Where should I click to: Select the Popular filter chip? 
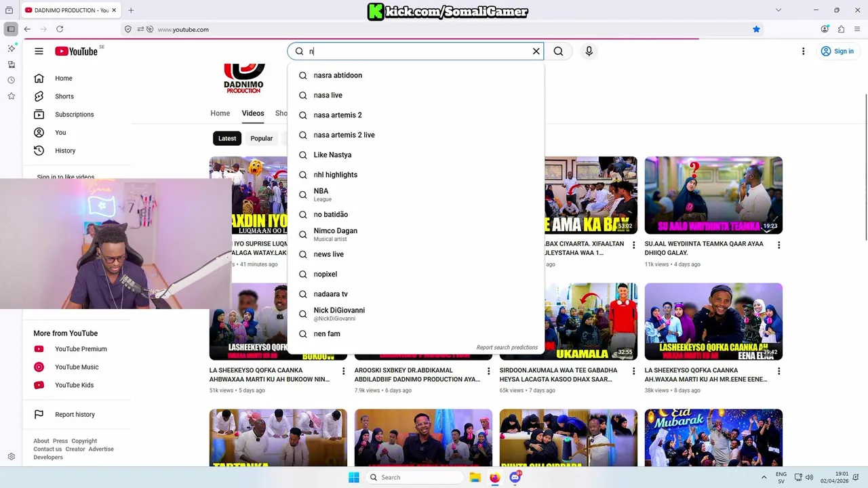[x=261, y=138]
